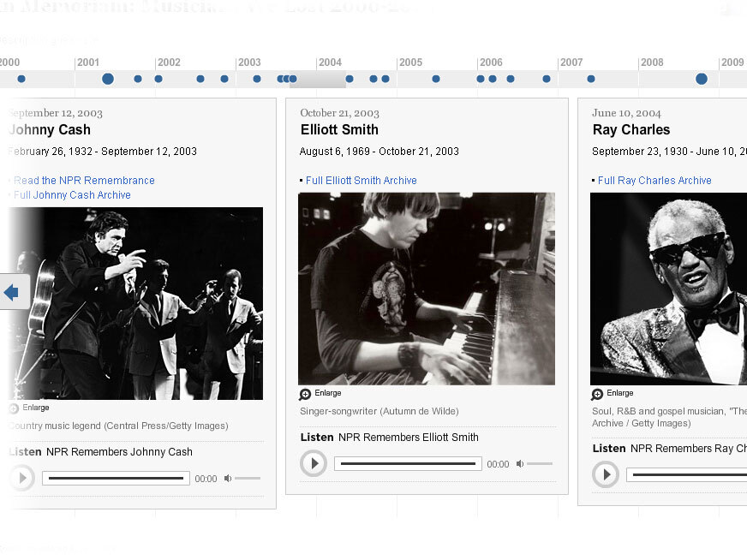Click the magnifier Enlarge icon for the singer-songwriter caption
The width and height of the screenshot is (747, 560).
click(305, 393)
